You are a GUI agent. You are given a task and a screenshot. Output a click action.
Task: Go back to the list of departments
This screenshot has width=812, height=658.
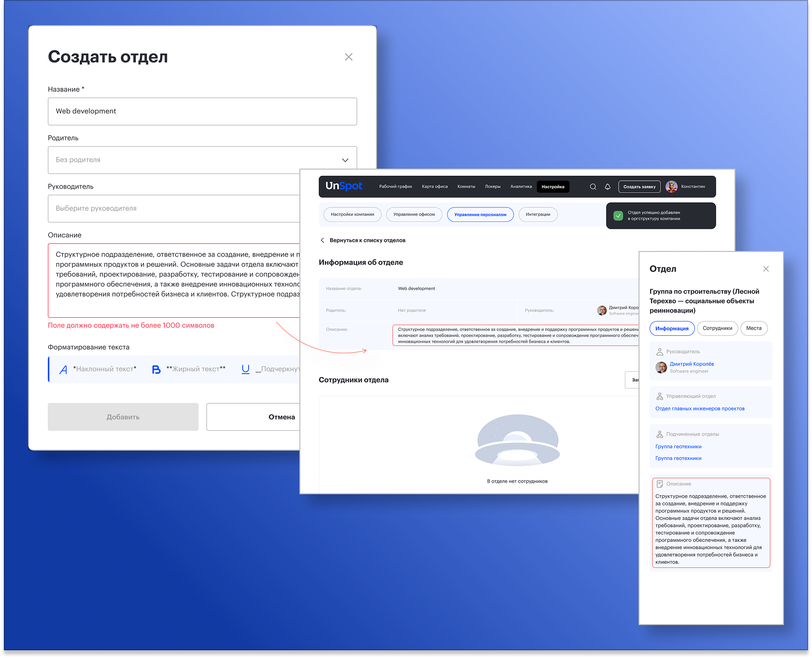tap(362, 240)
